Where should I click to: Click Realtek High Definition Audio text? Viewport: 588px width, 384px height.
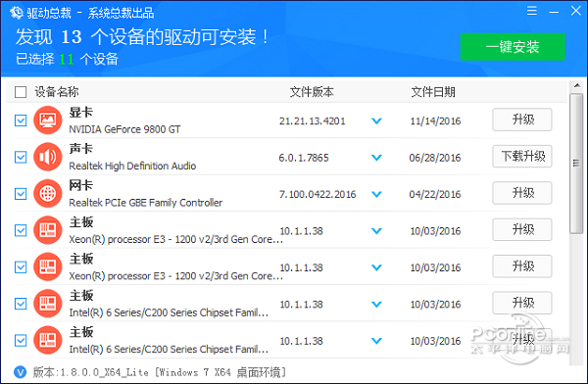(132, 166)
